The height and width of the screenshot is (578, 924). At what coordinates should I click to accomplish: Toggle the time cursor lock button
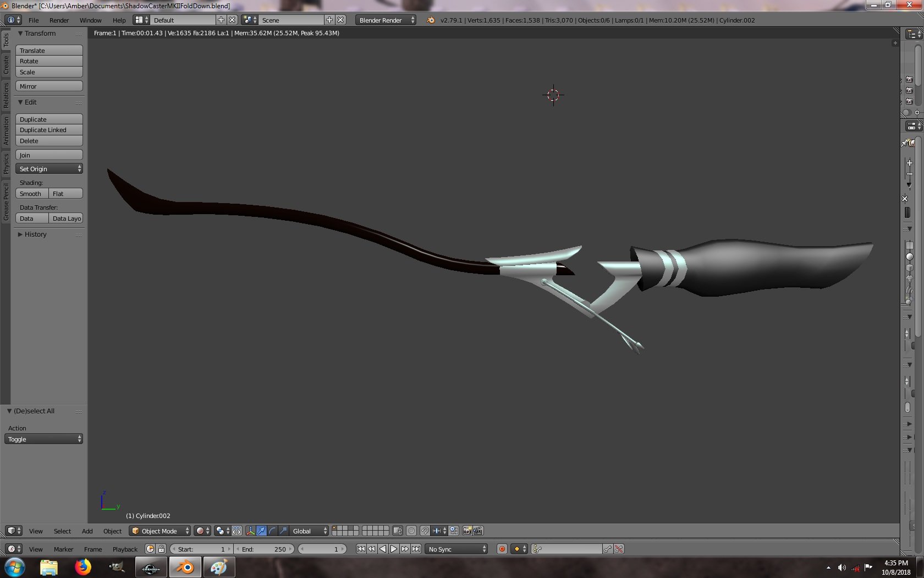tap(161, 549)
